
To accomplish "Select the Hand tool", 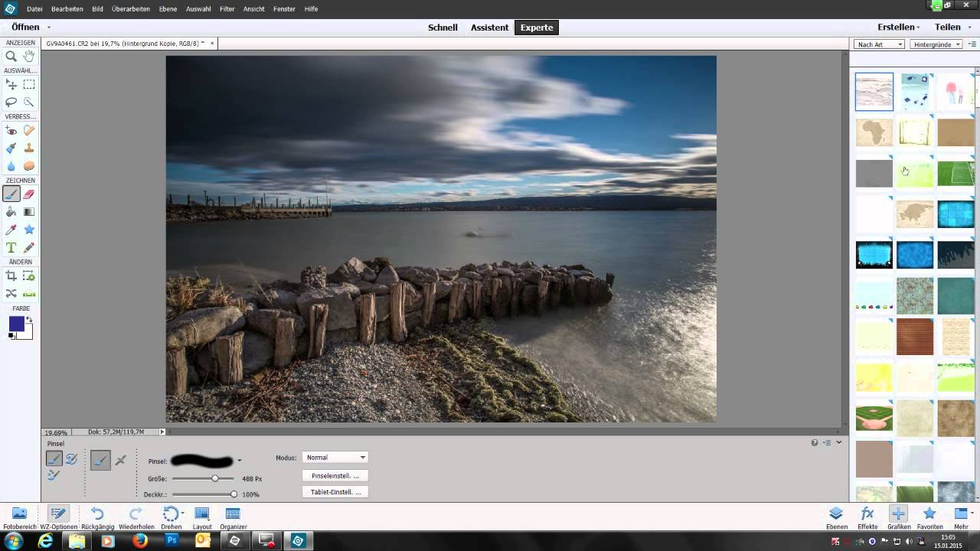I will pyautogui.click(x=29, y=56).
